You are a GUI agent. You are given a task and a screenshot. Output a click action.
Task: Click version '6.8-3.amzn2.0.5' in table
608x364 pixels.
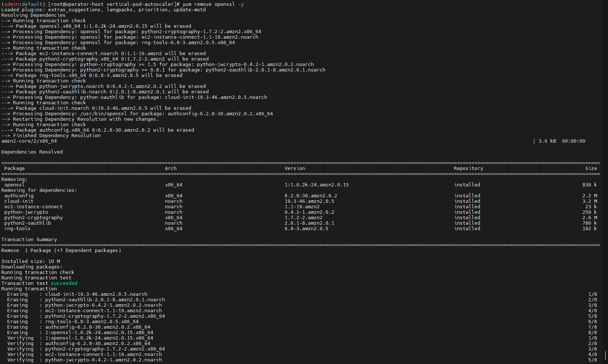pyautogui.click(x=307, y=229)
